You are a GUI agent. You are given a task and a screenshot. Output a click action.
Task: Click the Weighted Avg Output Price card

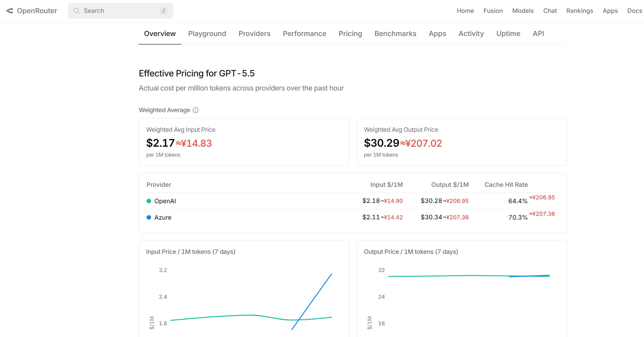click(461, 142)
